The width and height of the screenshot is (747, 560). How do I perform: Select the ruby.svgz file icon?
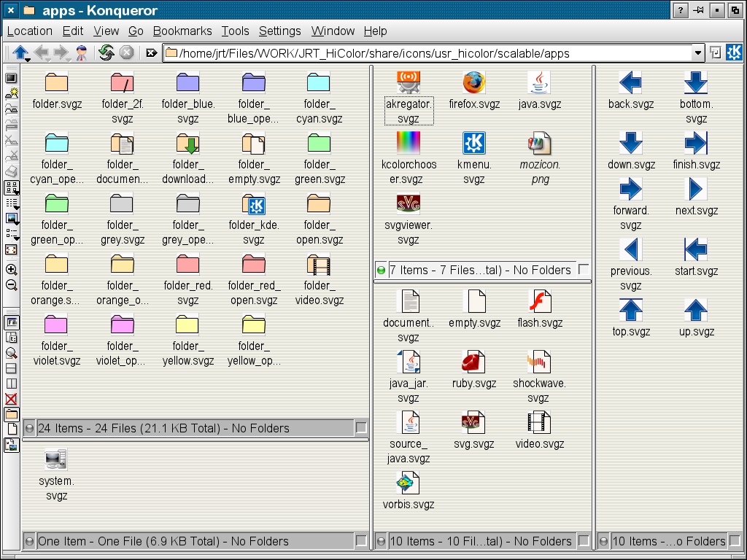(x=473, y=362)
